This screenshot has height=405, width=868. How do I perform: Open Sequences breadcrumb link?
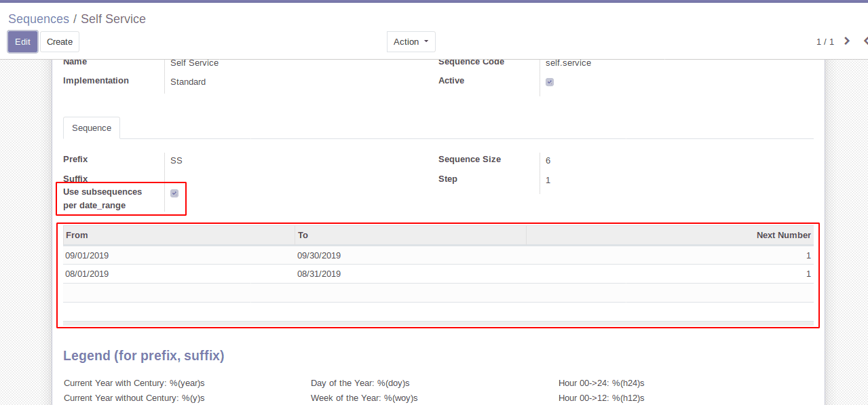point(39,19)
